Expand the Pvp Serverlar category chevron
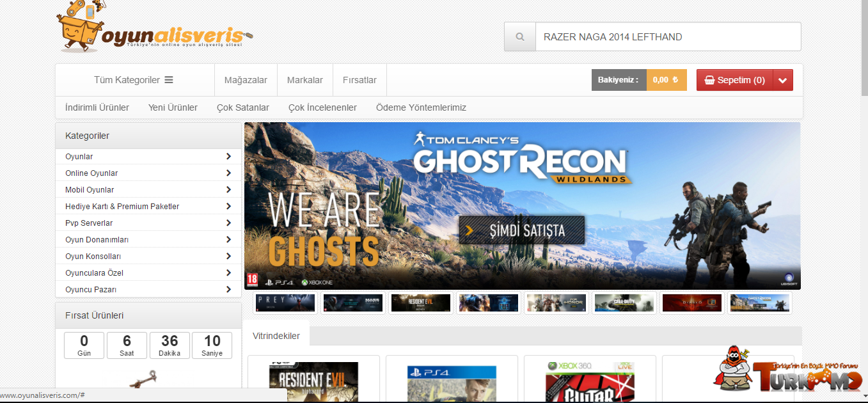The image size is (868, 403). [228, 223]
